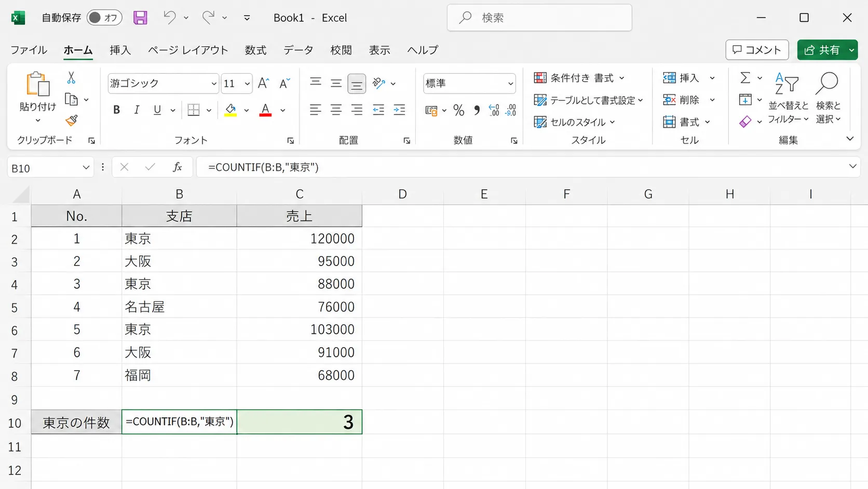The width and height of the screenshot is (868, 489).
Task: Click the 検索 search box
Action: 539,18
